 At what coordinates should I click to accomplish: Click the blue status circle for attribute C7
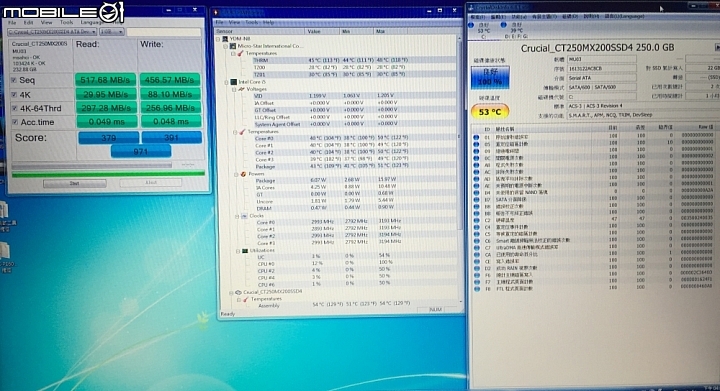tap(476, 248)
